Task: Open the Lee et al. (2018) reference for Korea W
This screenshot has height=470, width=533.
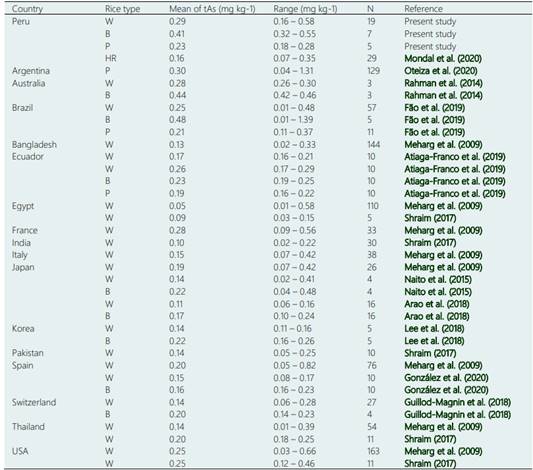Action: 434,329
